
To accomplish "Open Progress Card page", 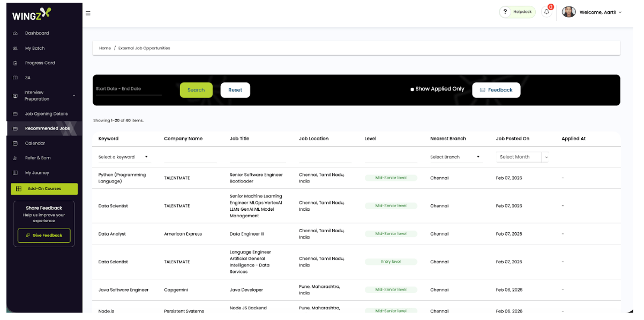I will (40, 63).
